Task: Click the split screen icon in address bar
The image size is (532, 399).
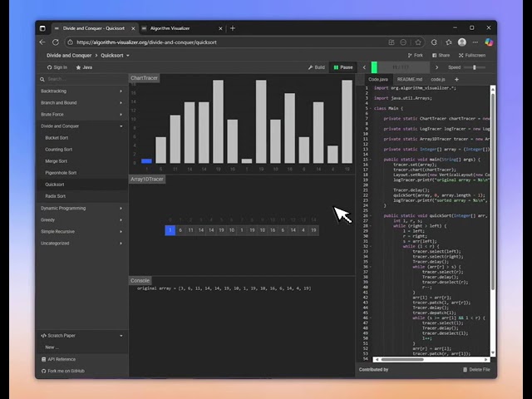Action: 392,42
